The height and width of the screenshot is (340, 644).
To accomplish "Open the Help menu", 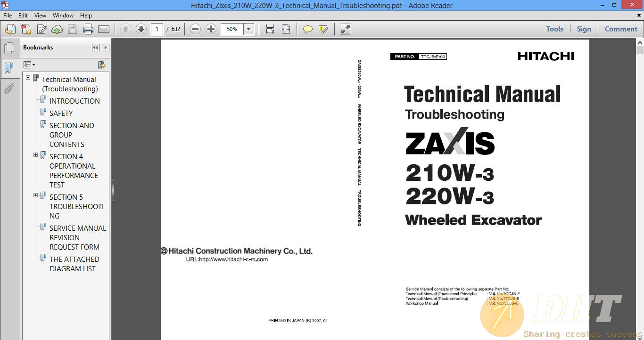I will pos(86,16).
